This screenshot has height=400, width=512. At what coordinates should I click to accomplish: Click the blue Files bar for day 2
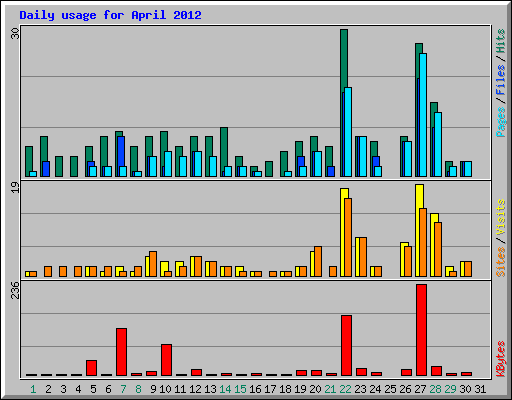pyautogui.click(x=46, y=169)
